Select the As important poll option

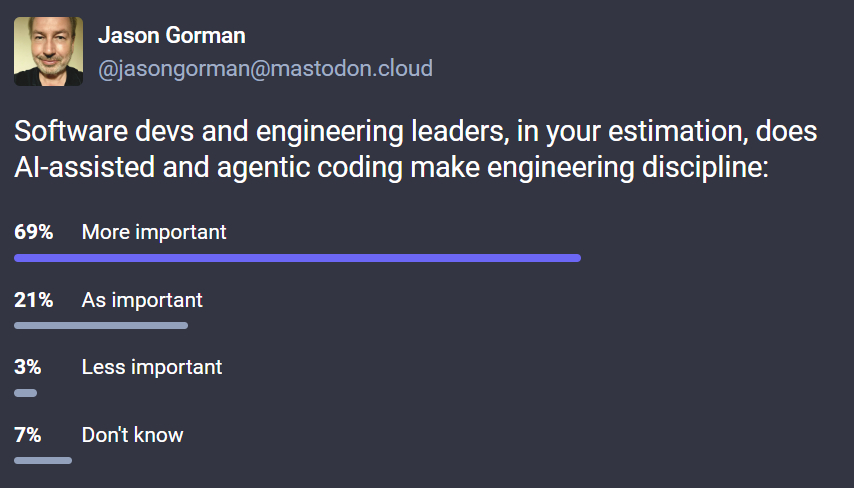tap(142, 300)
